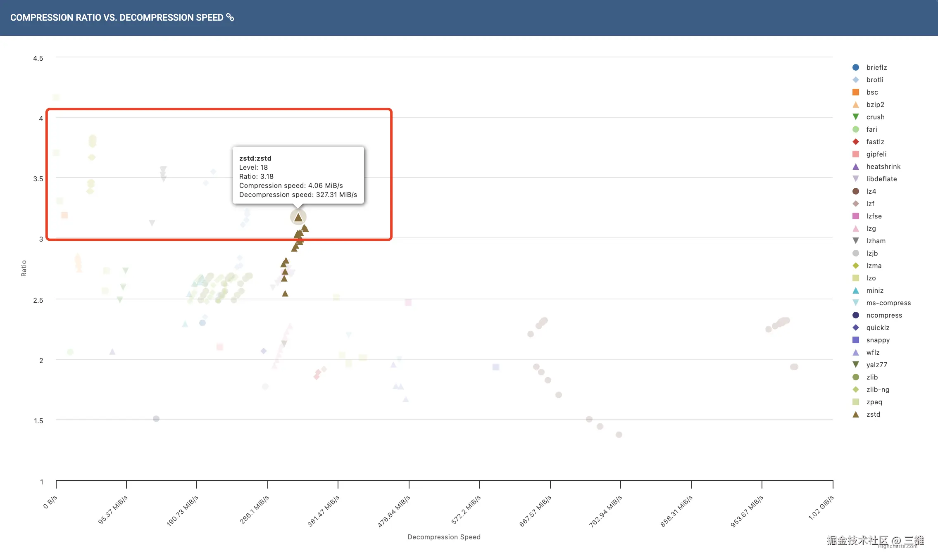Click the snappy square legend marker
The image size is (938, 560).
(856, 340)
